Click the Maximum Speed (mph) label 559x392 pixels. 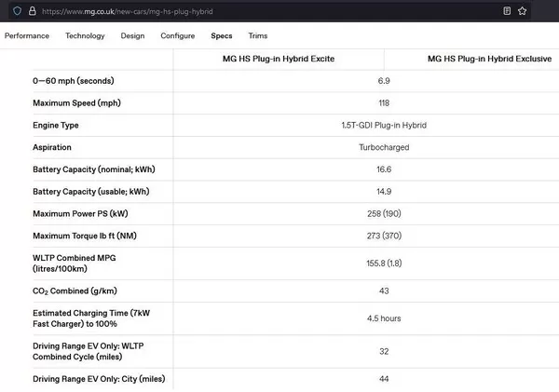tap(76, 103)
